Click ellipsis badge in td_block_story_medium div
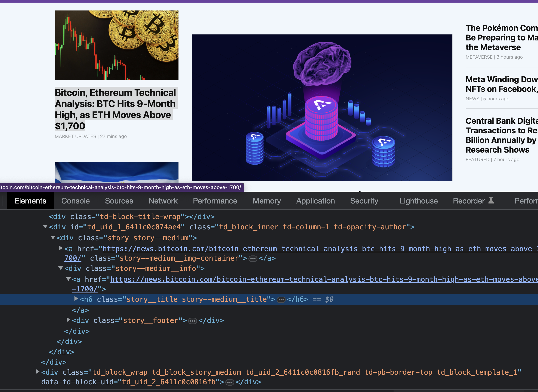The width and height of the screenshot is (538, 392). pyautogui.click(x=230, y=382)
